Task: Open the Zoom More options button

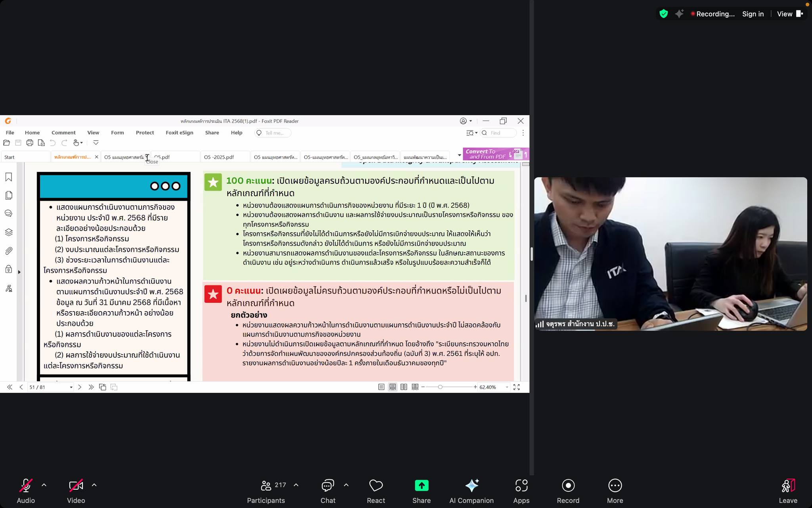Action: pyautogui.click(x=615, y=491)
